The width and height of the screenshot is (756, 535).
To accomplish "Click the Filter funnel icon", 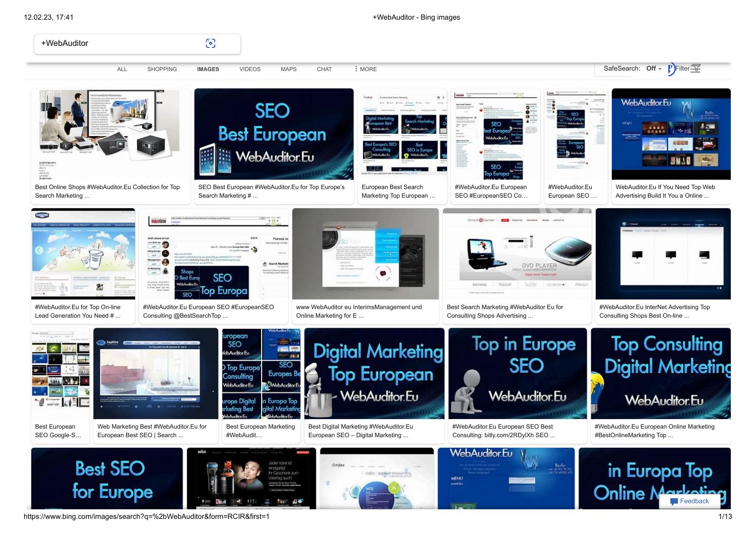I will click(696, 68).
